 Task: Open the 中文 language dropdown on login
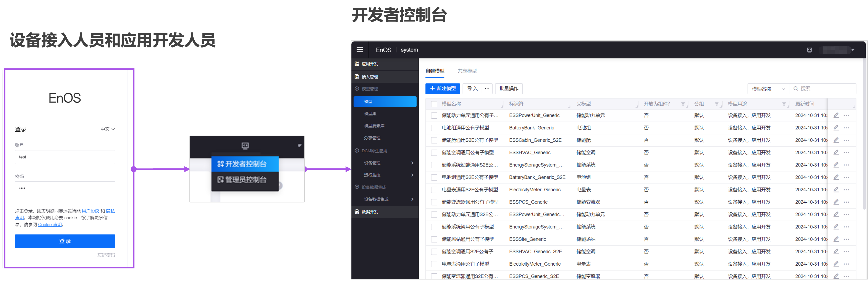click(108, 129)
